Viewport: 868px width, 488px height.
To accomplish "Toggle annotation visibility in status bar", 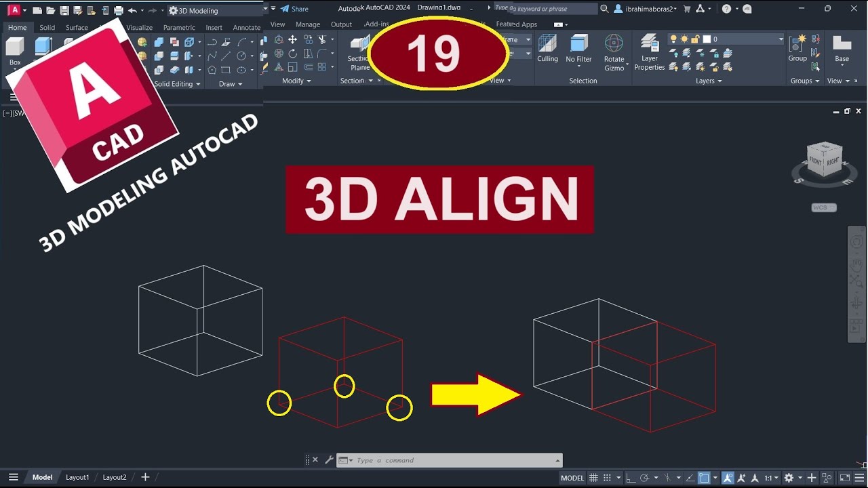I will (728, 478).
